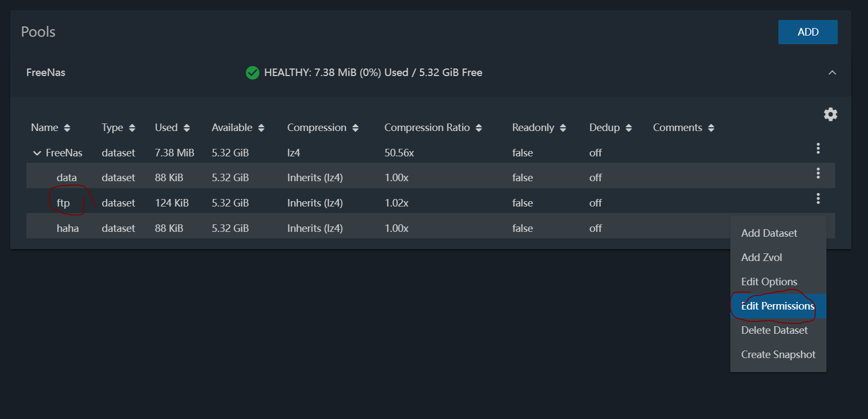Select the FreeNas root dataset name
The width and height of the screenshot is (868, 419).
point(64,153)
